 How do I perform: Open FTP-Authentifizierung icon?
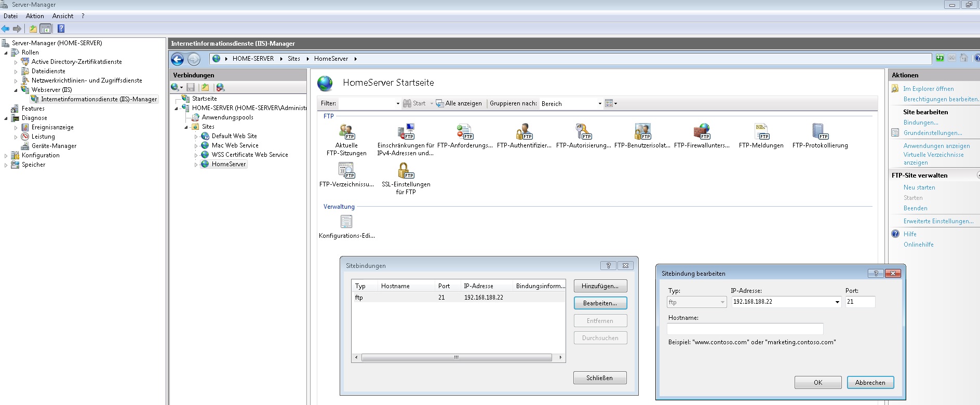(x=524, y=131)
